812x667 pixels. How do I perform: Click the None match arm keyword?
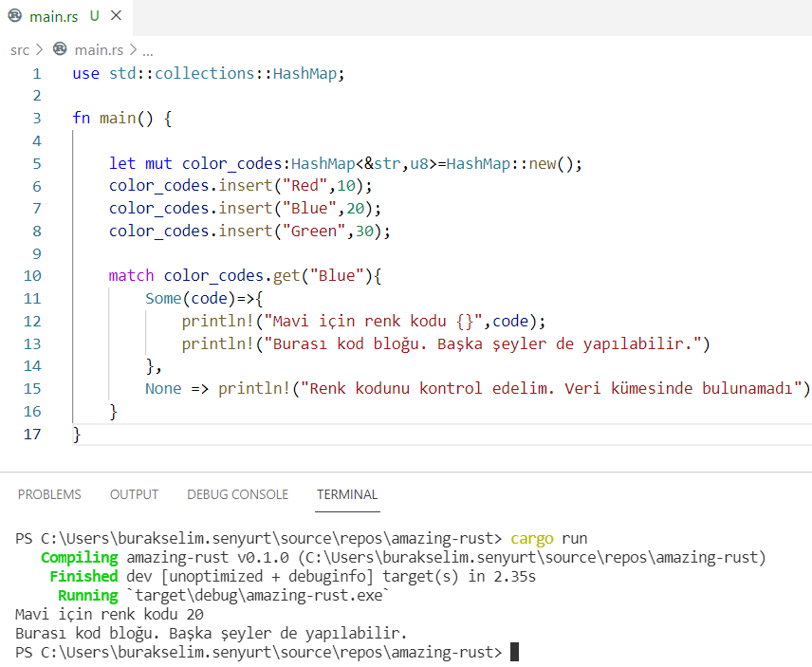(163, 389)
